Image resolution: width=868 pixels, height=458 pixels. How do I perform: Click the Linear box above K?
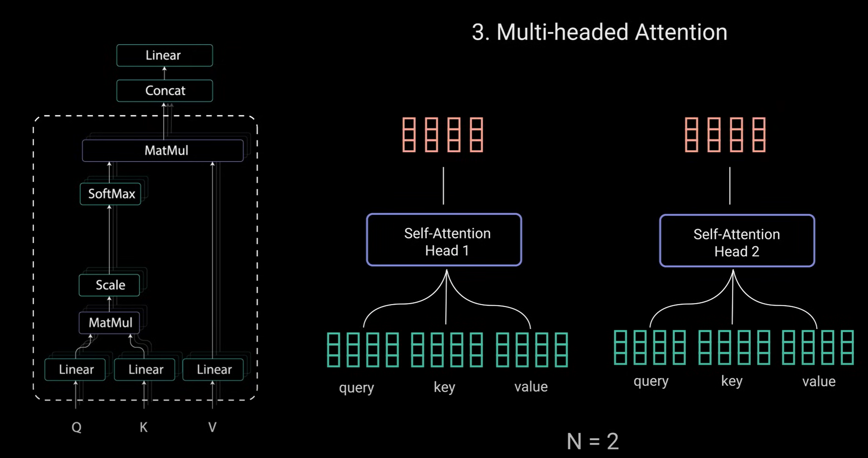click(x=145, y=369)
